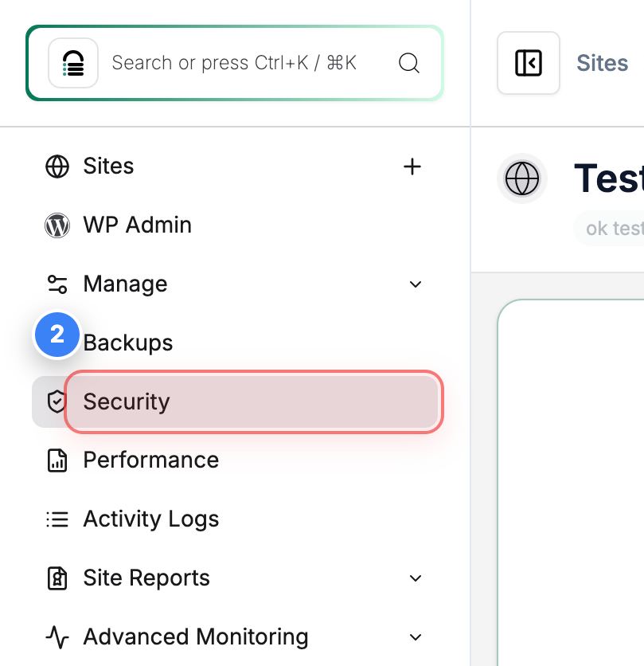
Task: Click the Activity Logs list icon
Action: (x=57, y=519)
